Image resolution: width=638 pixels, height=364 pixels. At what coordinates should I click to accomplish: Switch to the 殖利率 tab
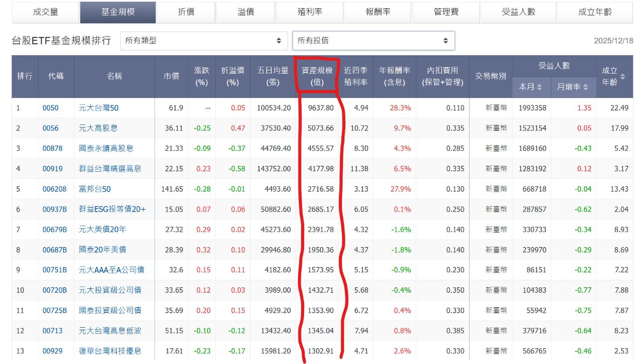tap(309, 12)
